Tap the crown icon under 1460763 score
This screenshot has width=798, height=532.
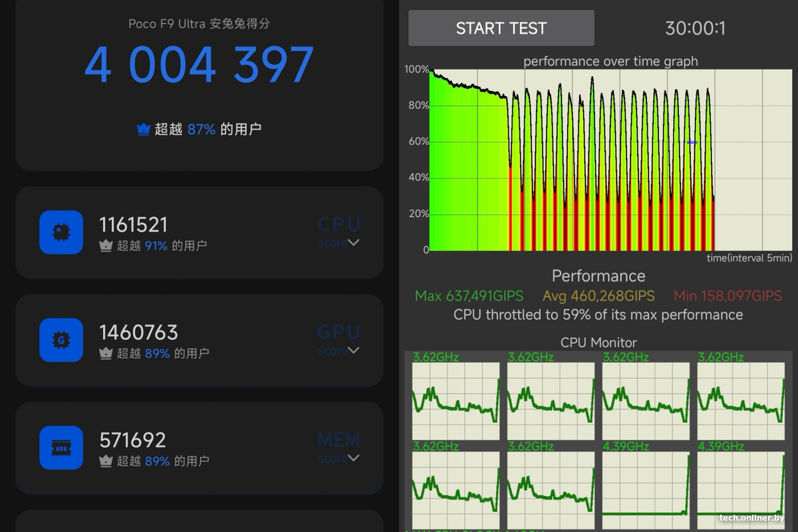[x=106, y=354]
